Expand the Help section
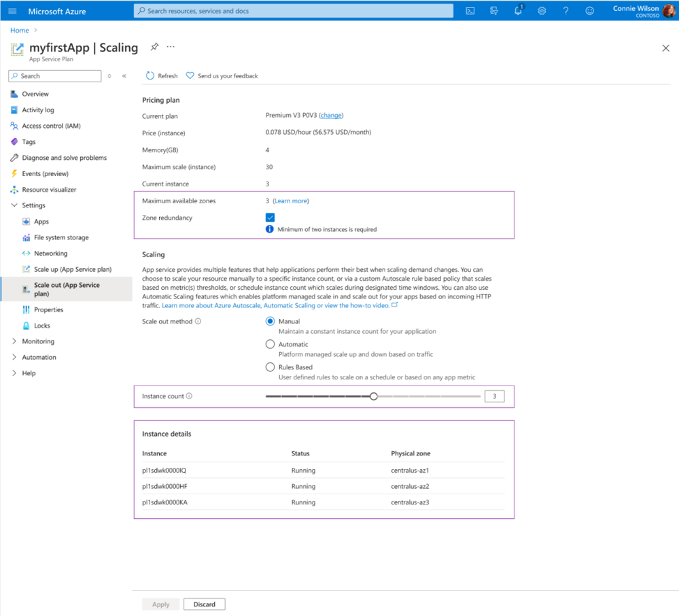679x616 pixels. click(x=14, y=373)
